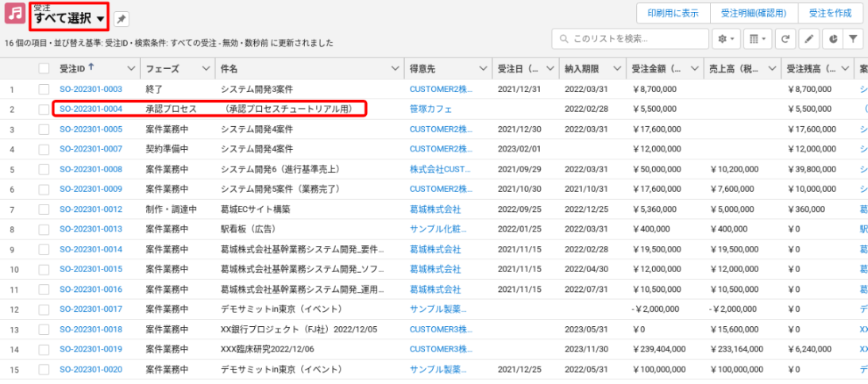This screenshot has height=384, width=868.
Task: Open the 件名 column dropdown arrow
Action: pyautogui.click(x=395, y=68)
